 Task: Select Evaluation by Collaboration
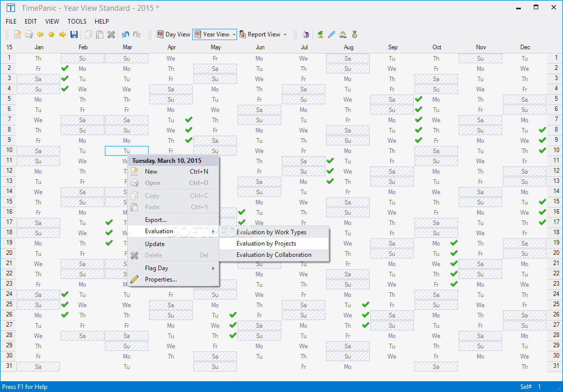coord(274,255)
